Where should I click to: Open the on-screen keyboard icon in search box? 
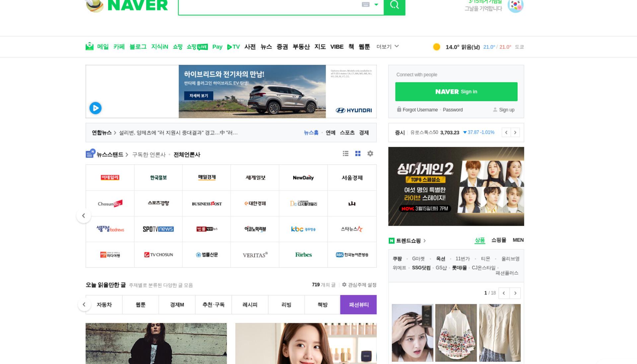(x=366, y=5)
